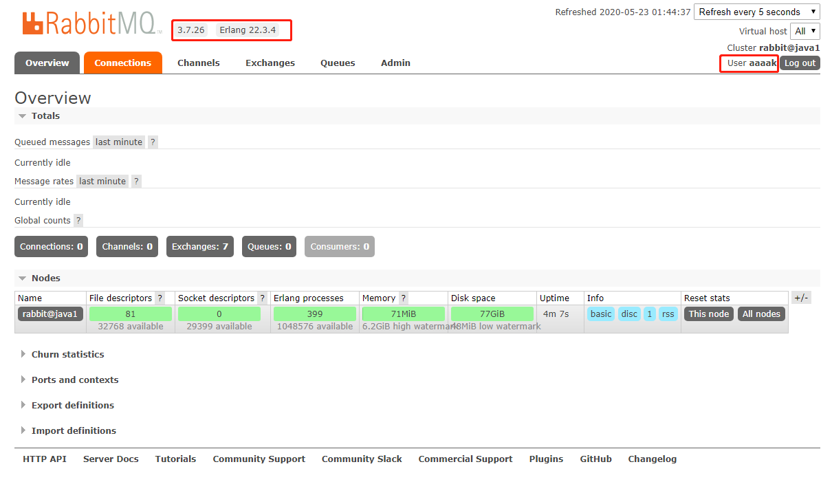The image size is (832, 504).
Task: Open the Admin tab
Action: [395, 63]
